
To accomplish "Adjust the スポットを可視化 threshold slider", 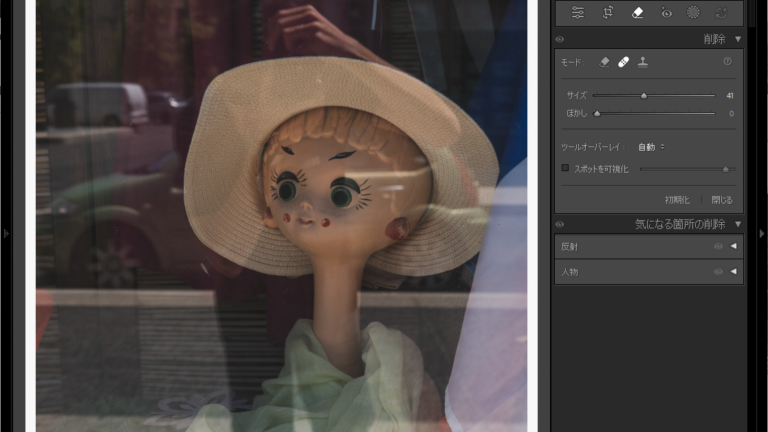I will [726, 169].
